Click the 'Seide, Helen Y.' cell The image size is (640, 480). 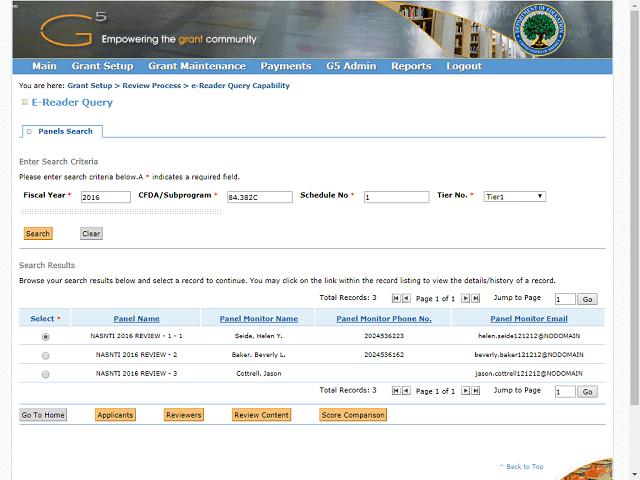point(259,336)
